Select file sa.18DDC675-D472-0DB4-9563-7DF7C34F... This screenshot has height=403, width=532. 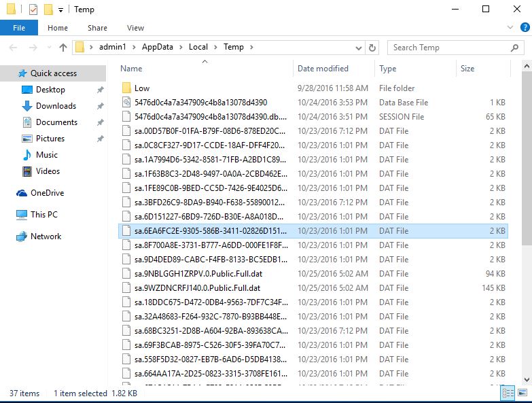pos(313,302)
